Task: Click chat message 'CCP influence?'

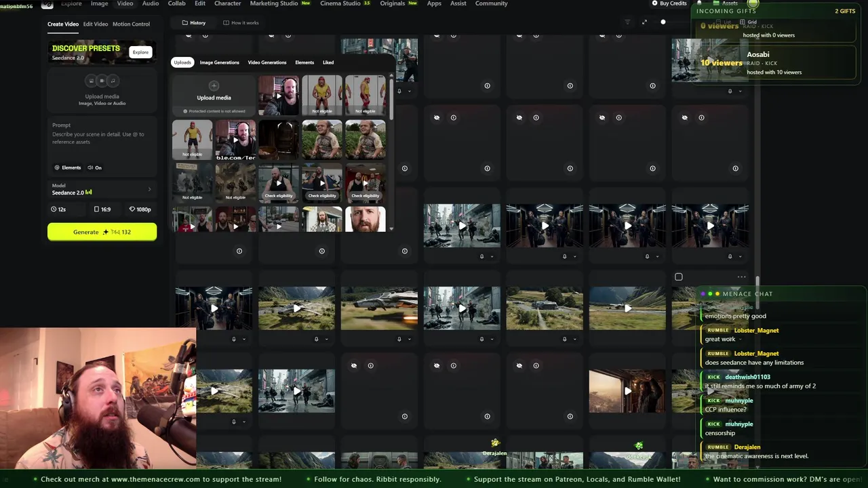Action: (726, 409)
